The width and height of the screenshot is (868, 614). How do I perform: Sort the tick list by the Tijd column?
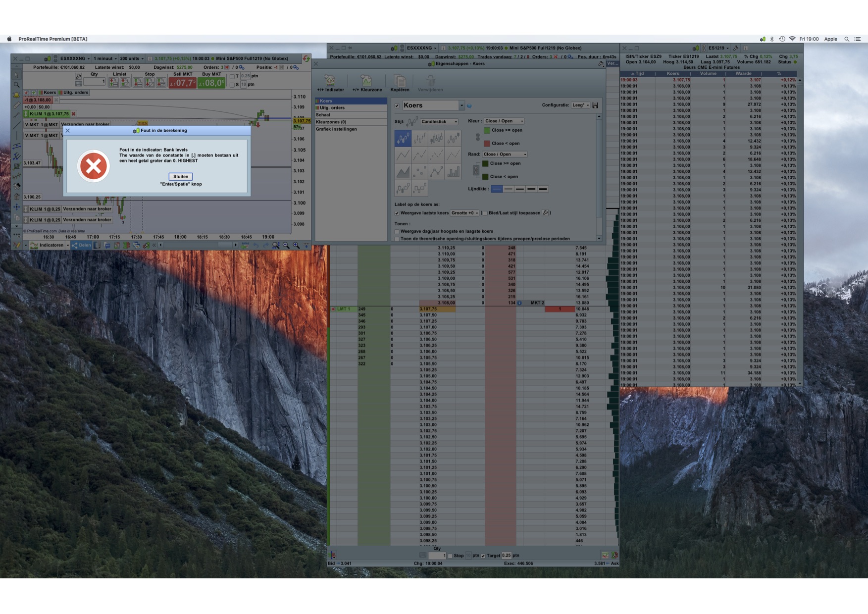tap(638, 74)
